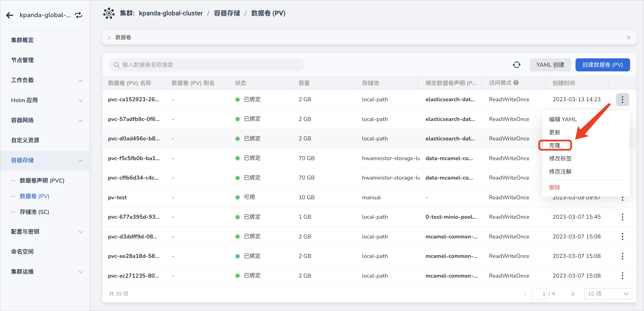Select 修改标签 from the context menu
644x311 pixels.
tap(560, 158)
